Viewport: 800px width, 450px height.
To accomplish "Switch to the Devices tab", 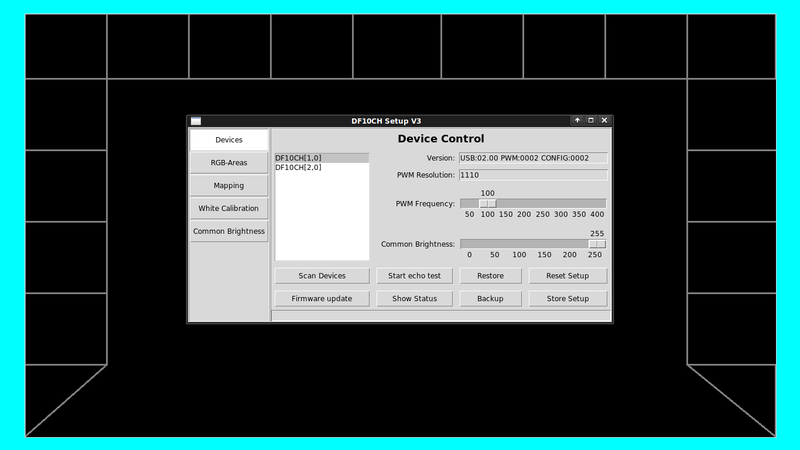I will 229,140.
